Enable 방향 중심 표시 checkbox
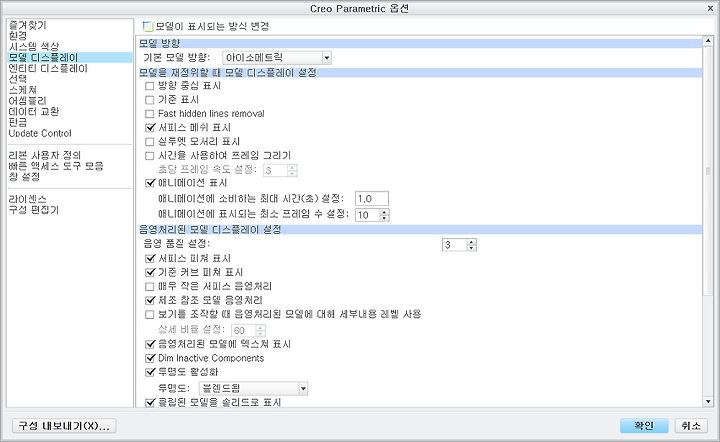This screenshot has height=442, width=720. tap(149, 86)
